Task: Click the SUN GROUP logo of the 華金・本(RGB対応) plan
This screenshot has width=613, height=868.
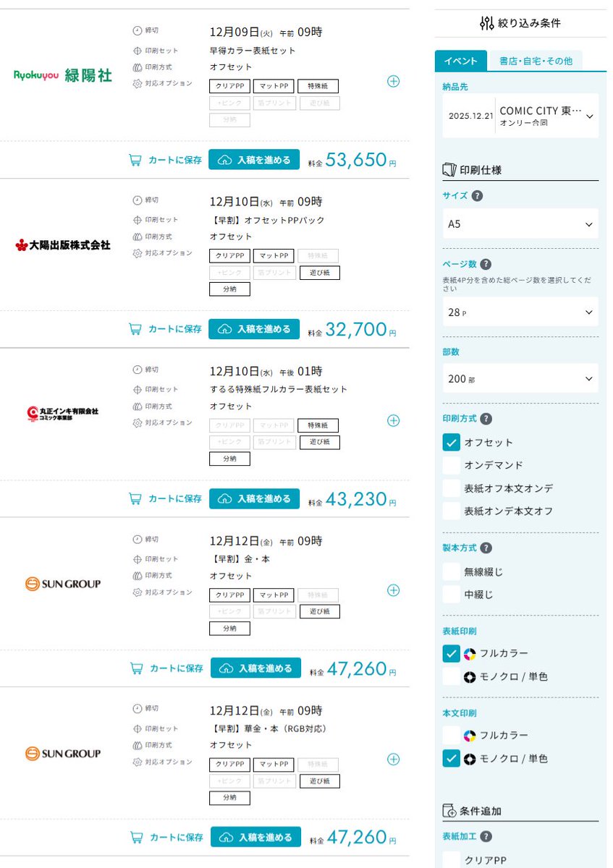Action: coord(63,754)
